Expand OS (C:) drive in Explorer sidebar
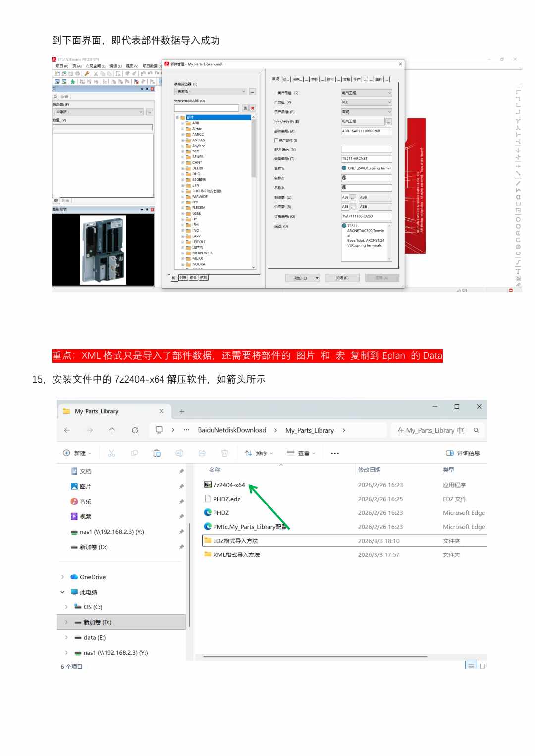This screenshot has width=535, height=756. coord(66,607)
